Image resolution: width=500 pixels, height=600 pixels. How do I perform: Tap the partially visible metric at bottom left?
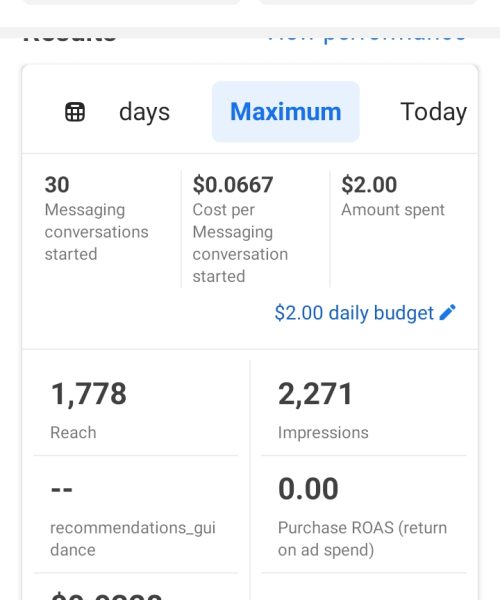(x=106, y=595)
